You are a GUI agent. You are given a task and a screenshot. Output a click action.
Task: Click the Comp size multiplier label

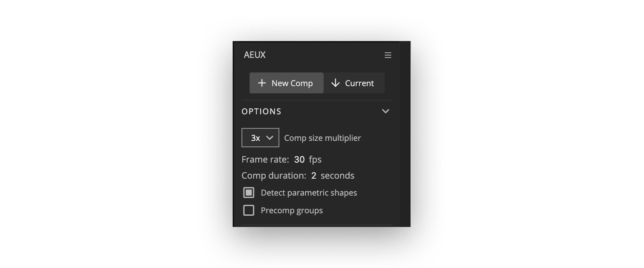(x=322, y=138)
